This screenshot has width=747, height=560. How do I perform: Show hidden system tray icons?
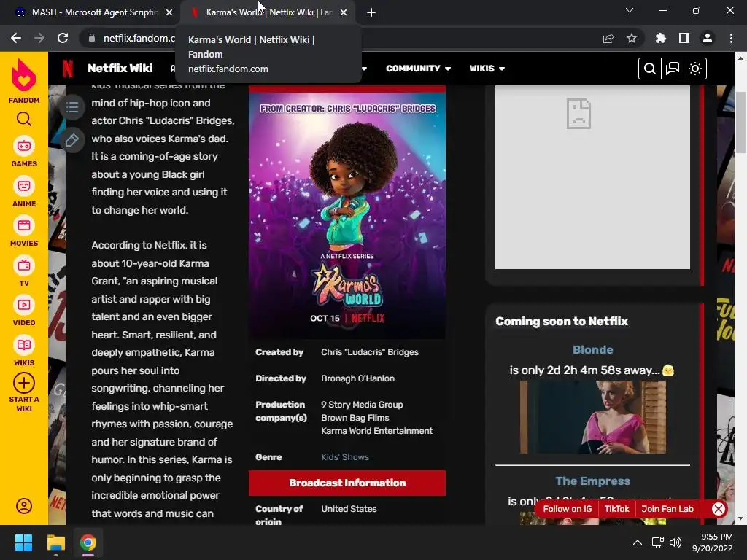pyautogui.click(x=637, y=542)
